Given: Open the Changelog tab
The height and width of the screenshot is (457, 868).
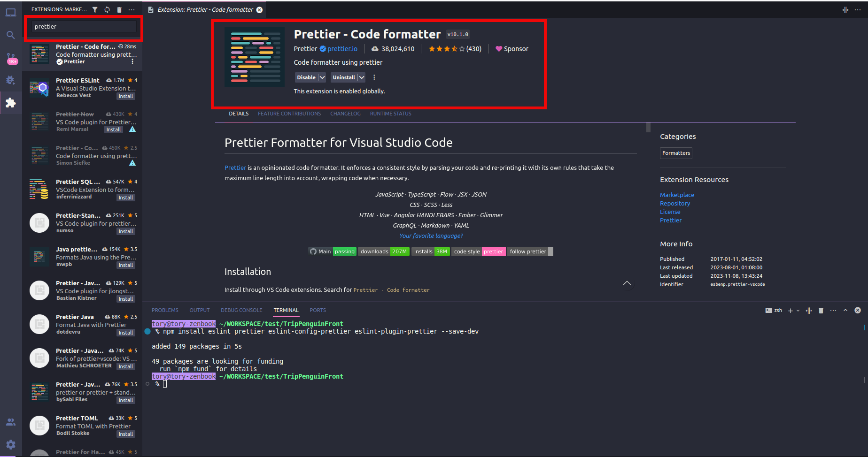Looking at the screenshot, I should tap(345, 114).
